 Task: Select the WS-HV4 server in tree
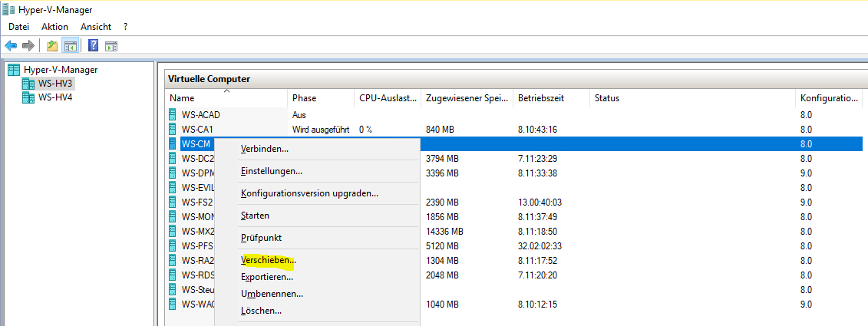54,97
